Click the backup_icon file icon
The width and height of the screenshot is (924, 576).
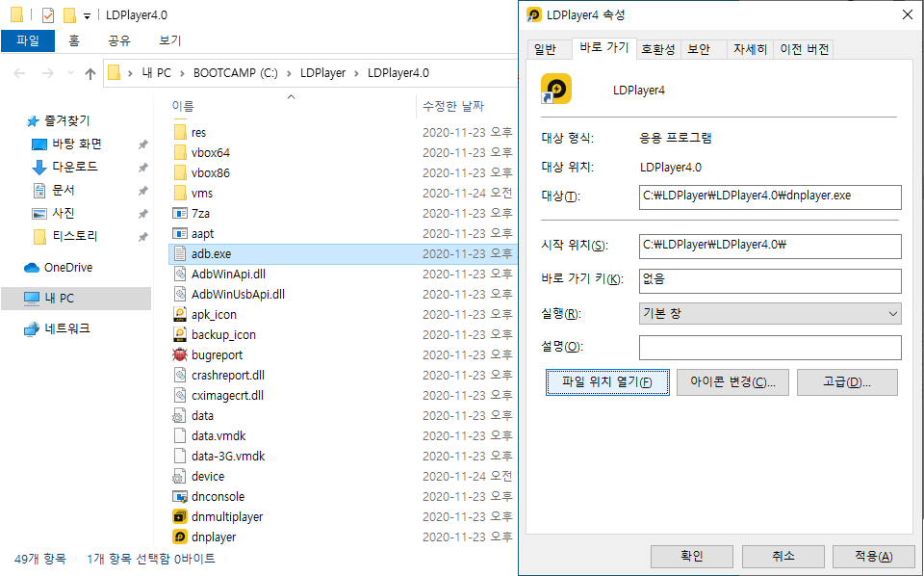click(x=180, y=334)
